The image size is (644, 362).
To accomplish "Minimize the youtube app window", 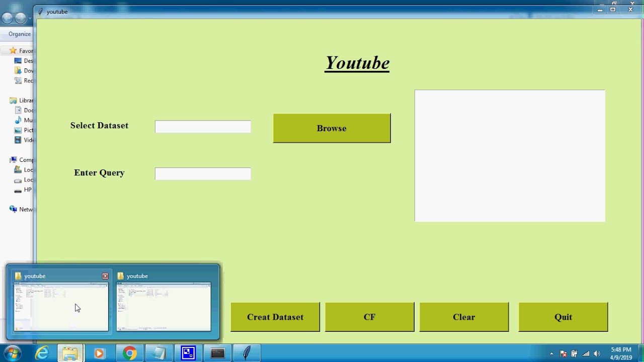I will pyautogui.click(x=600, y=10).
